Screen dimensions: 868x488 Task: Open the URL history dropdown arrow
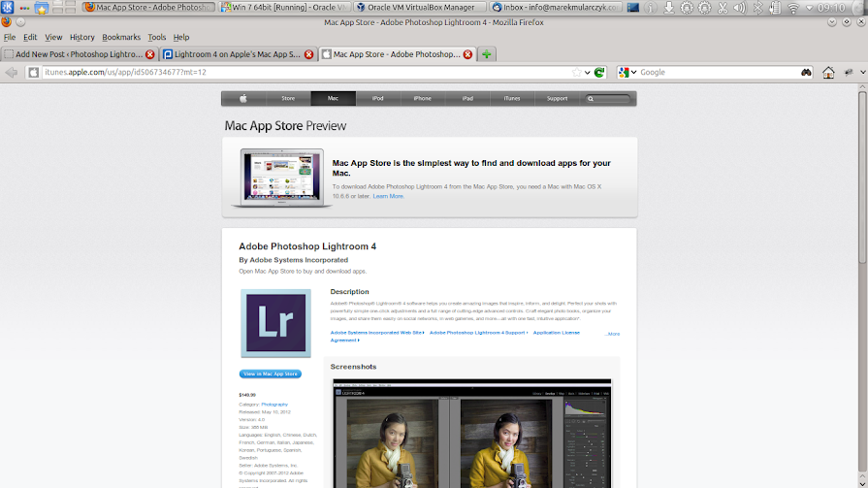pos(587,73)
